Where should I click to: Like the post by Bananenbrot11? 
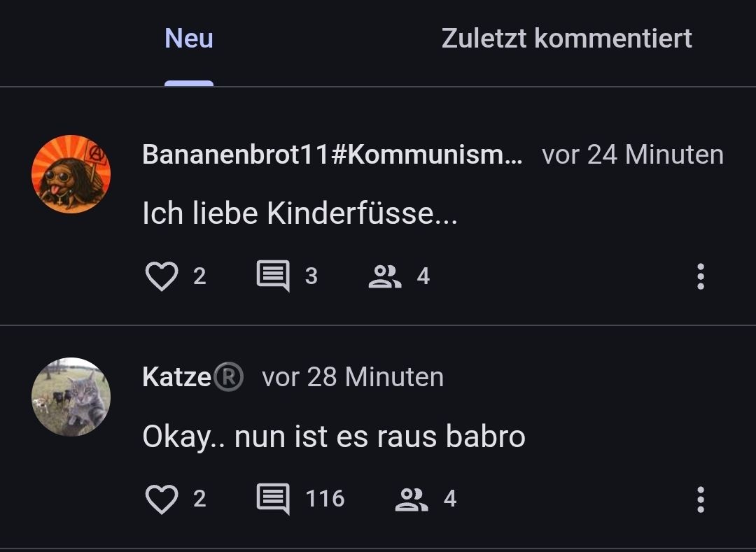[x=162, y=276]
